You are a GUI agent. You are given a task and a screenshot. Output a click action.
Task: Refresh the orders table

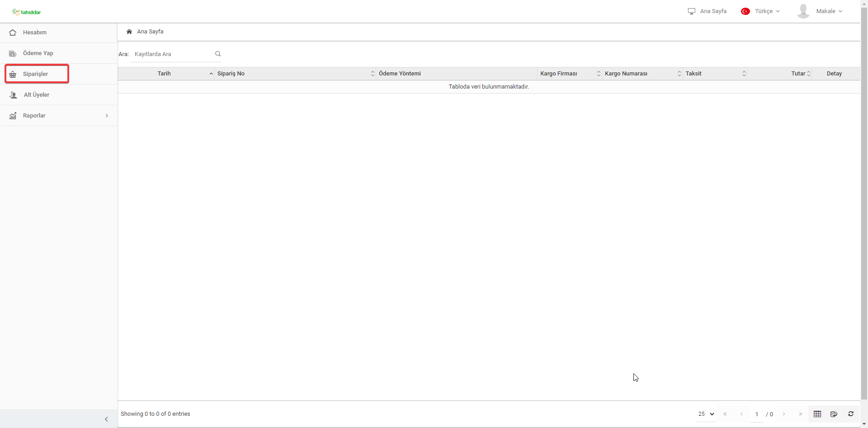851,414
